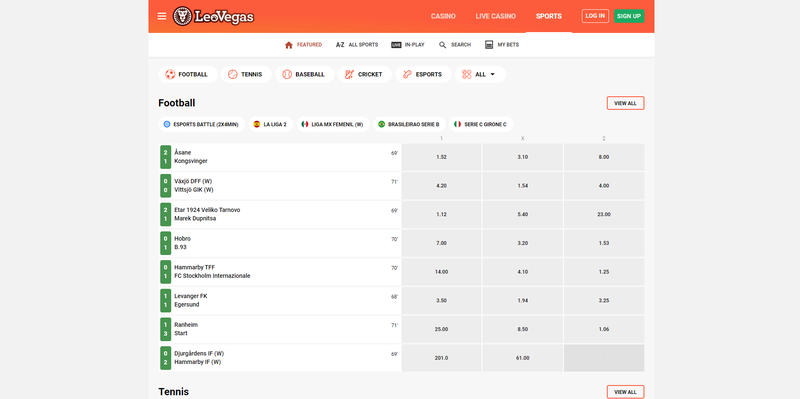The image size is (800, 399).
Task: Select Hammarby TFF odds 14.00
Action: [x=441, y=272]
